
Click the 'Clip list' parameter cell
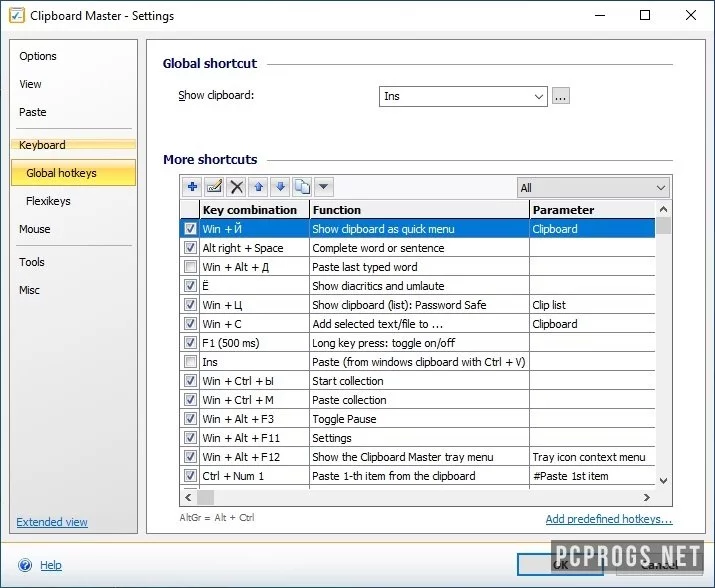click(x=592, y=305)
